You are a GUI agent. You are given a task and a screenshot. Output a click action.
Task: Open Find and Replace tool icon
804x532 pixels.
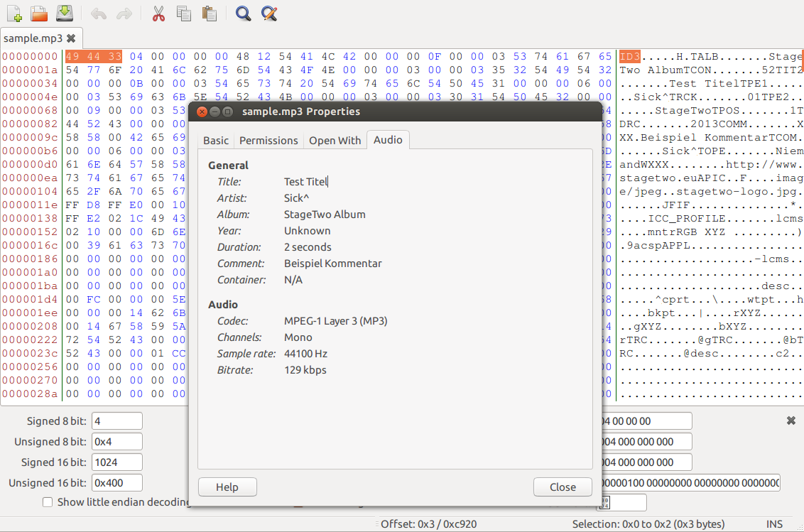click(268, 13)
